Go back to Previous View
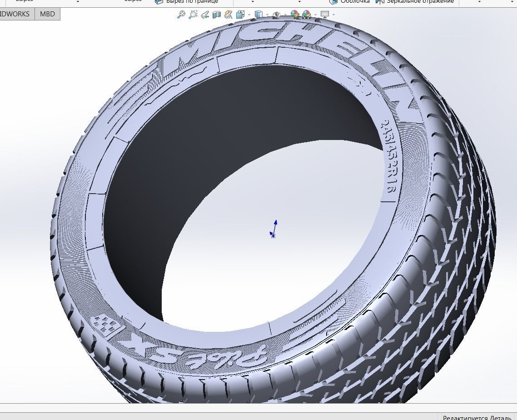 [205, 15]
